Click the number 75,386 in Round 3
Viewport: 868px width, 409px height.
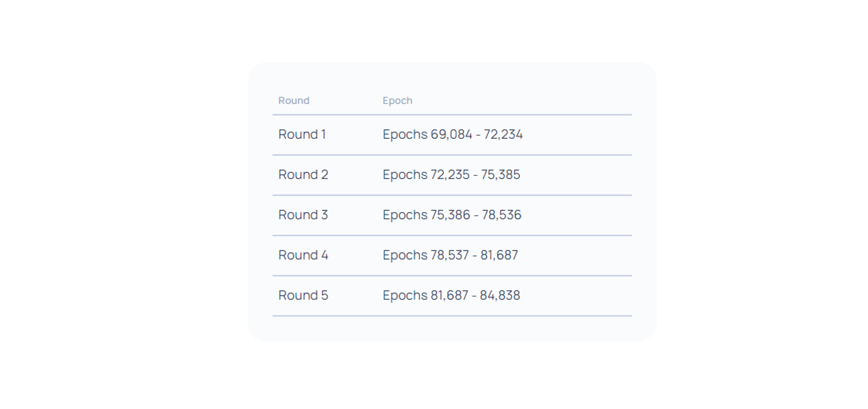coord(451,215)
